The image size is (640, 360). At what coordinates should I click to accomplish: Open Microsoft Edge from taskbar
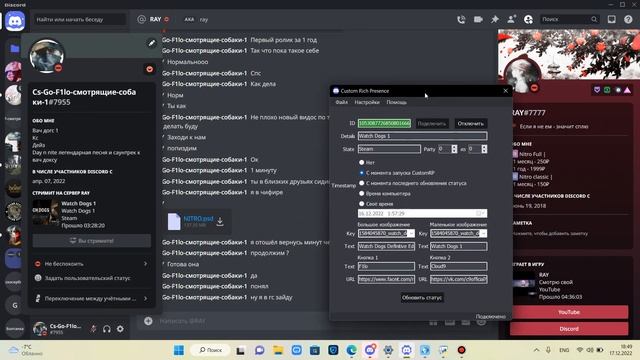pos(351,350)
